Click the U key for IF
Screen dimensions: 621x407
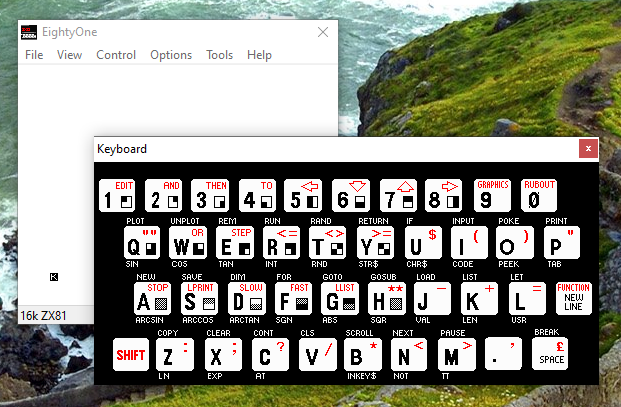point(423,243)
